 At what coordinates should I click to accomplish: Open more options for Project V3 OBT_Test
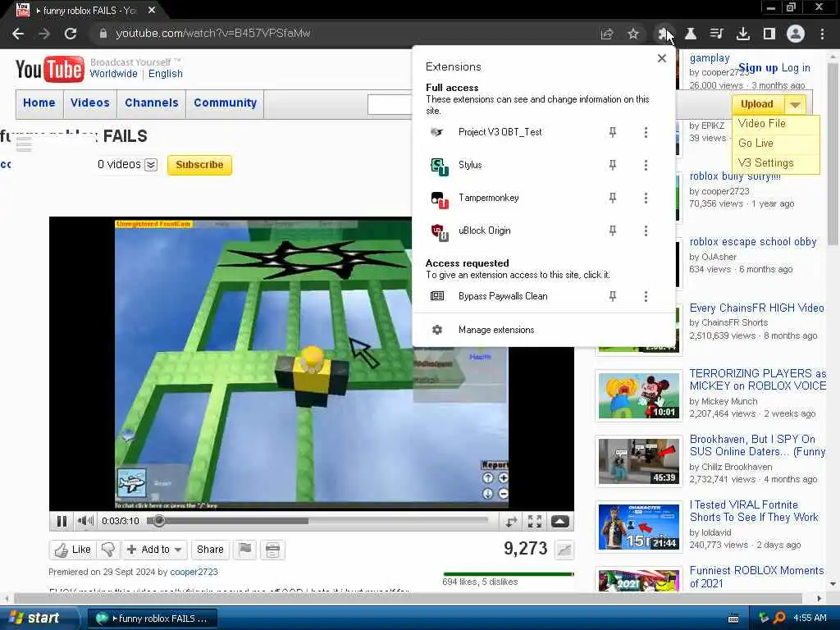click(x=646, y=132)
